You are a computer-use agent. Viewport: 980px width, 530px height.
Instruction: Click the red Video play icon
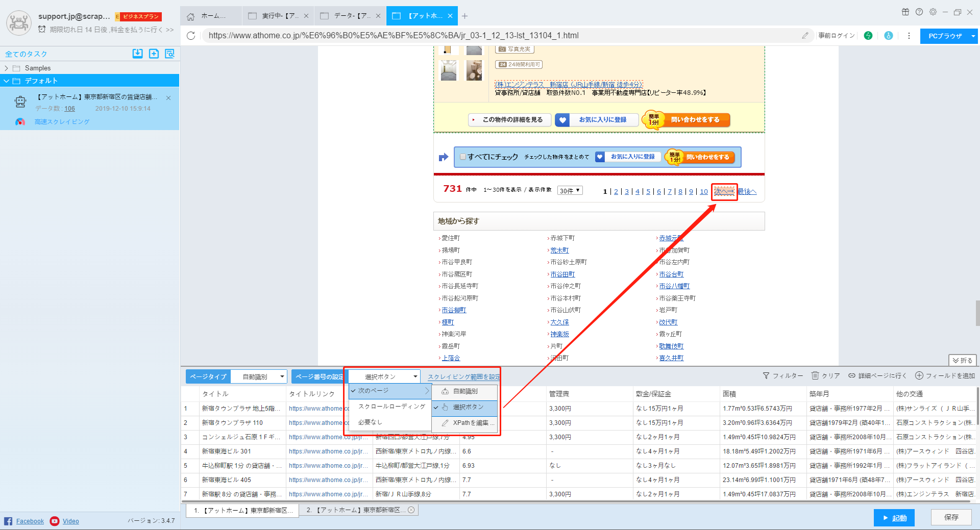coord(55,521)
